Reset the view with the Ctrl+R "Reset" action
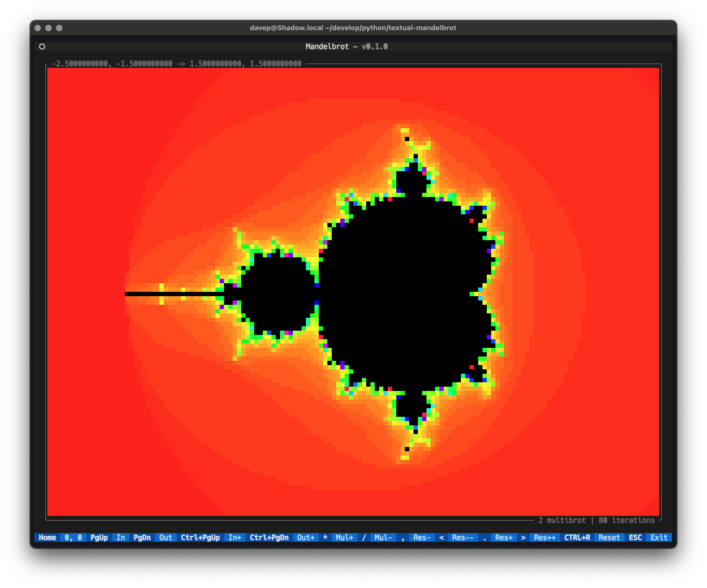 [x=609, y=537]
